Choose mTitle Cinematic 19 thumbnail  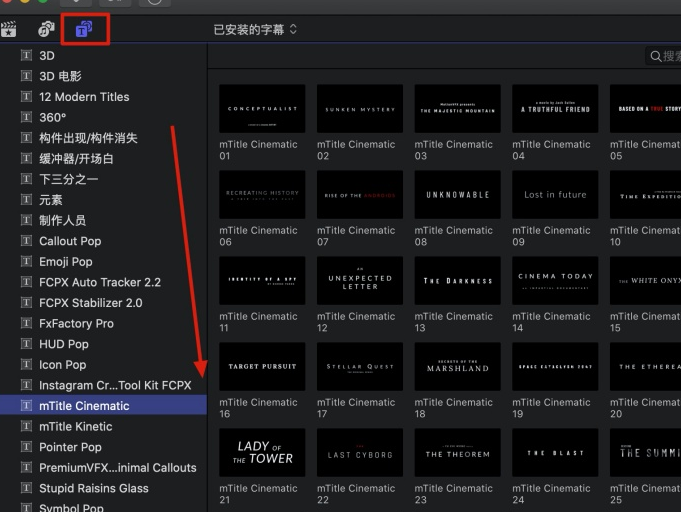click(555, 367)
